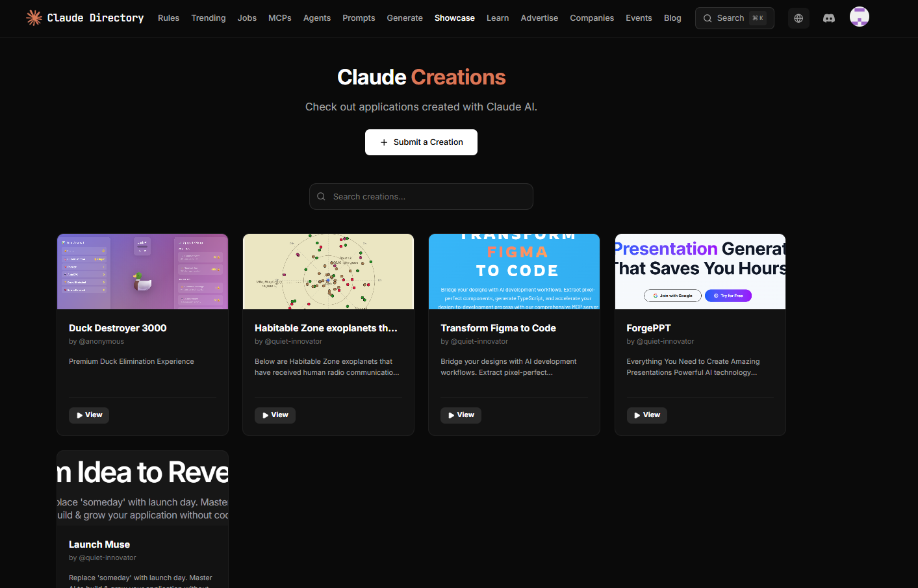Click the header Search box
This screenshot has height=588, width=918.
[735, 18]
